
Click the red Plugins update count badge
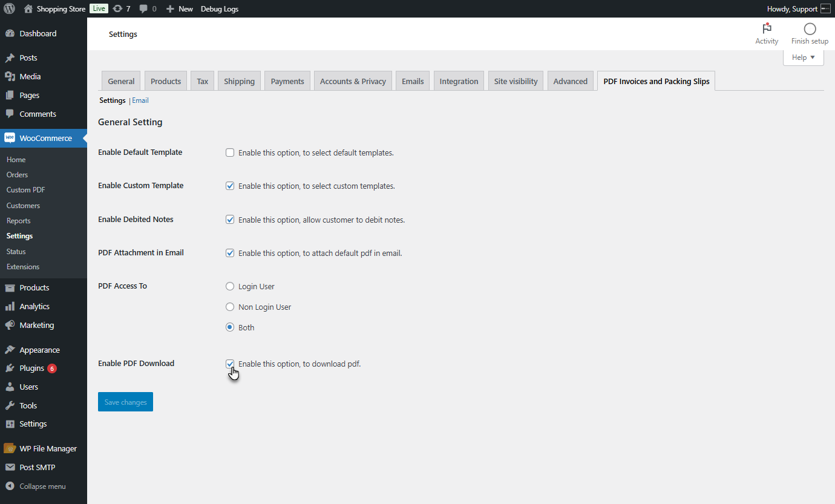coord(52,368)
